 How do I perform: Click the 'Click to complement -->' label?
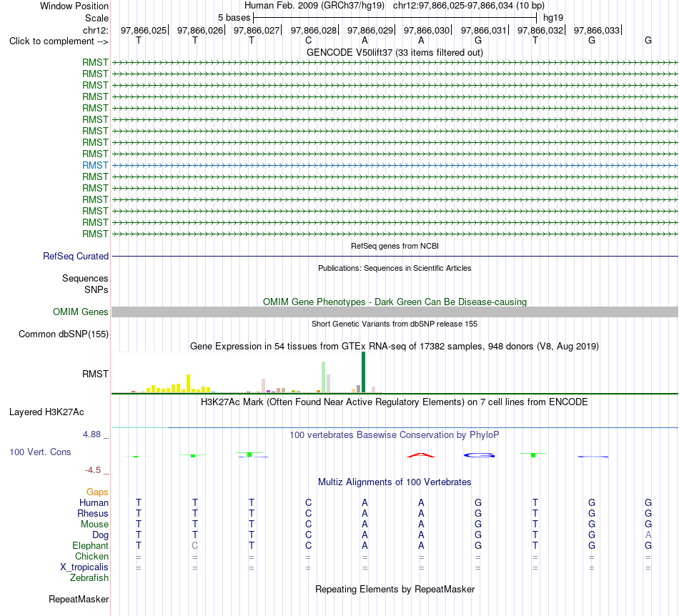(59, 41)
